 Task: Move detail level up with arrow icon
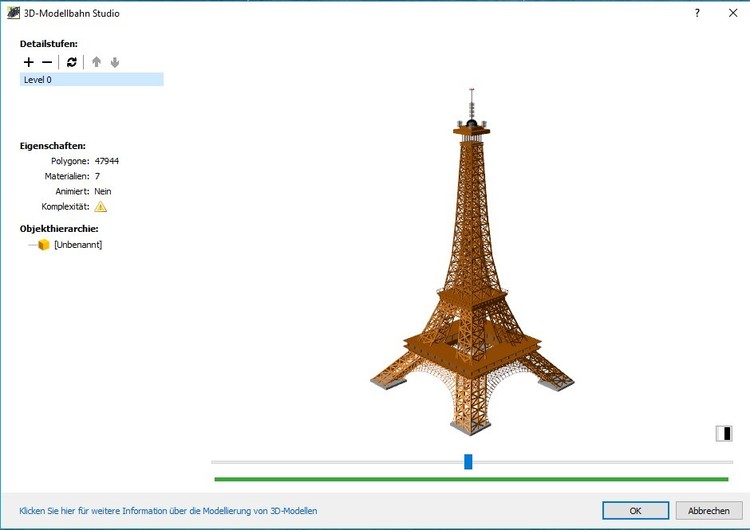click(97, 62)
